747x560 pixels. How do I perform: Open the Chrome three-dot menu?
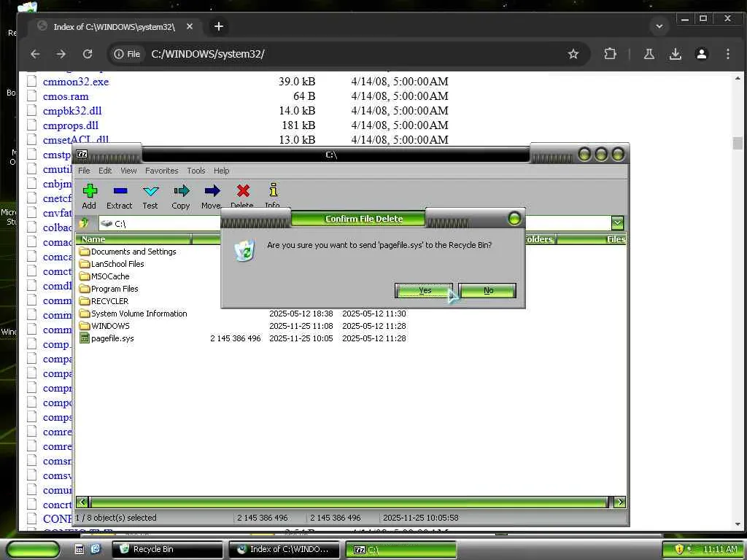pos(727,54)
